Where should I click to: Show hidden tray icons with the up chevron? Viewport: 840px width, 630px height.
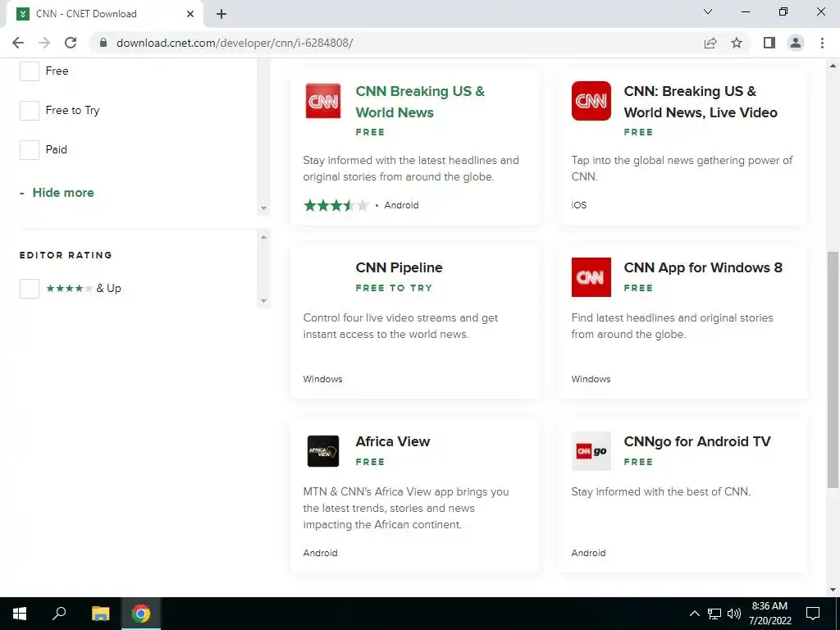coord(694,614)
